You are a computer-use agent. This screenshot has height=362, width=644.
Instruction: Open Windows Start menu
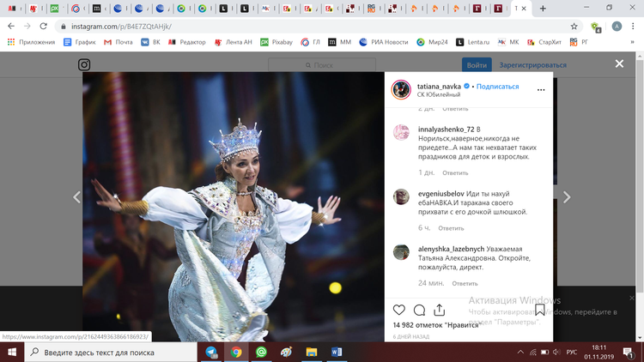[12, 353]
